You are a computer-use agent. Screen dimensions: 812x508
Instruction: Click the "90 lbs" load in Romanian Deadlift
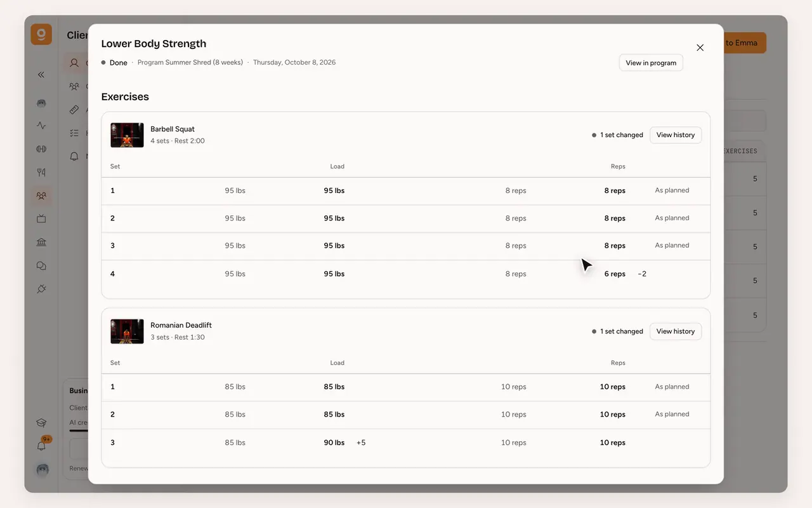coord(334,443)
